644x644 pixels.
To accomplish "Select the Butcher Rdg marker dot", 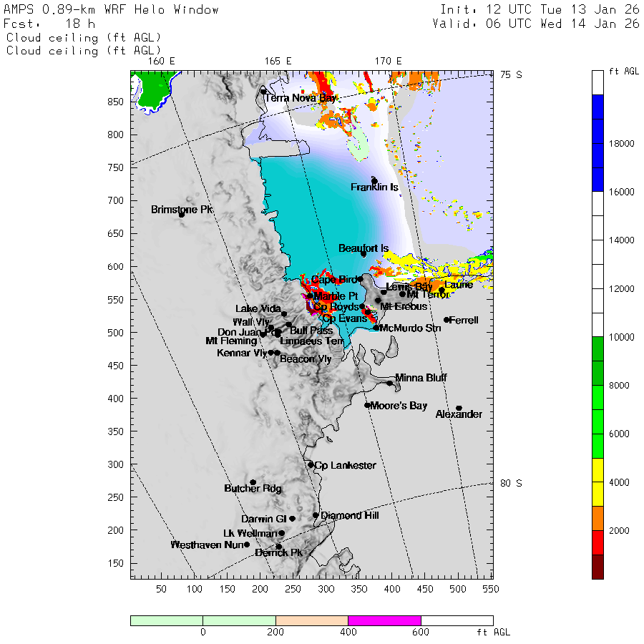I will coord(253,482).
